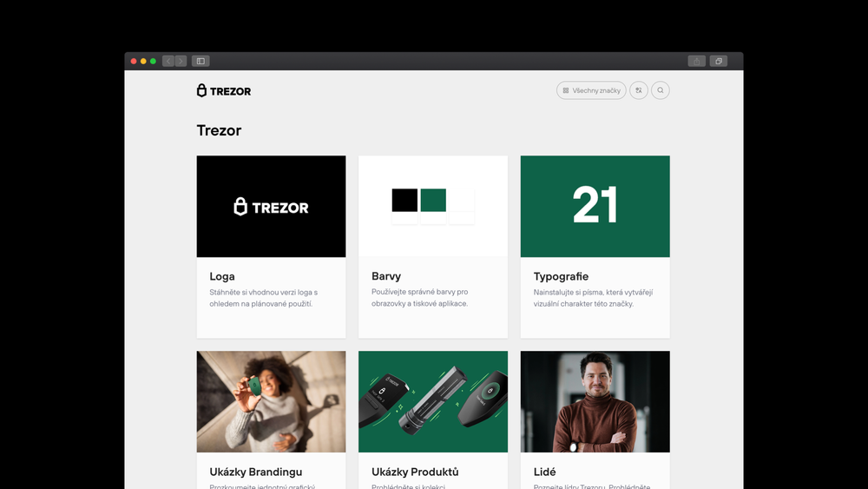Click the Trezor page heading
The image size is (868, 489).
(220, 130)
